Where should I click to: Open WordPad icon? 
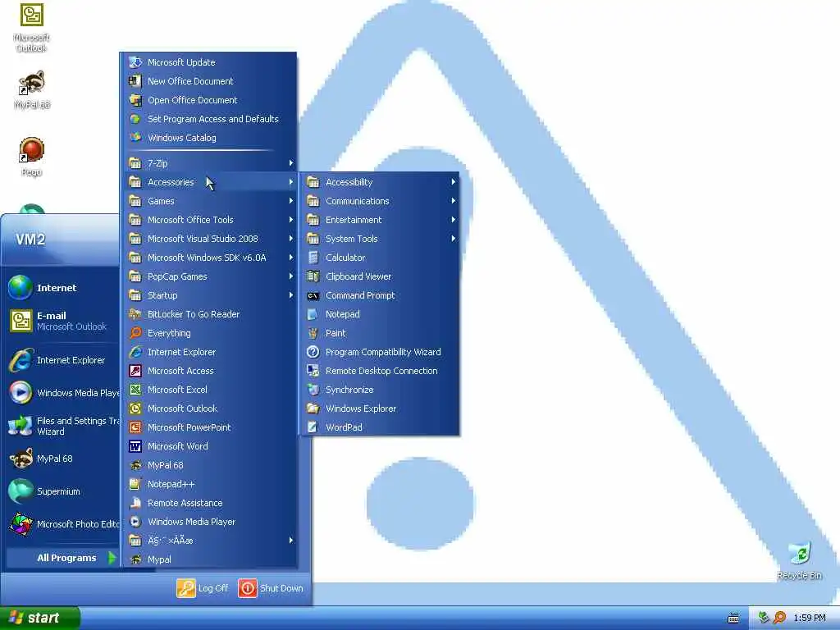[x=313, y=427]
